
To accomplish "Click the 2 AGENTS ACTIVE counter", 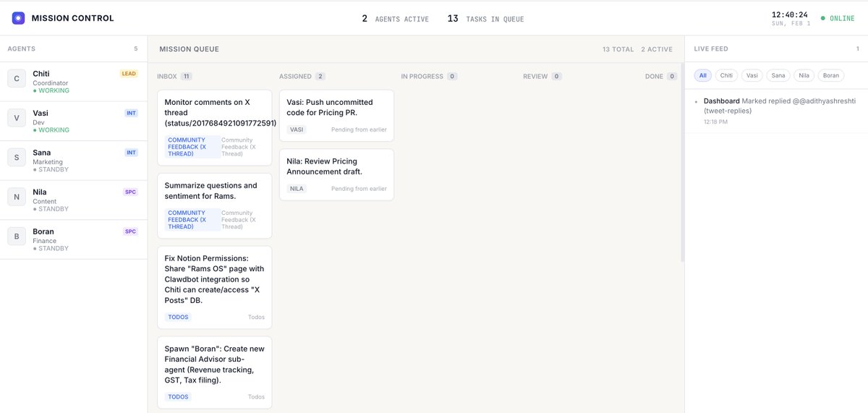I will pyautogui.click(x=395, y=19).
